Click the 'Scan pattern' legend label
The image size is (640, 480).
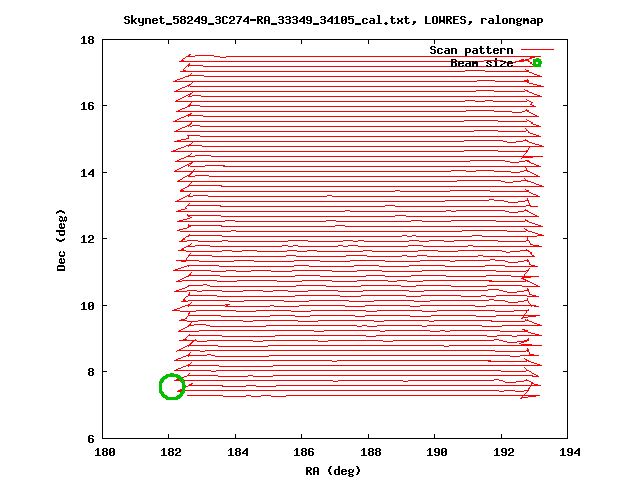point(471,50)
